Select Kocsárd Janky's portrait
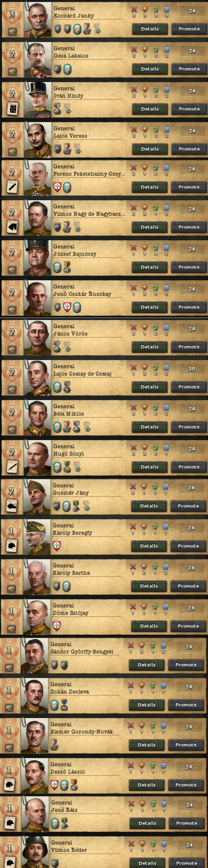The image size is (208, 868). pos(38,20)
